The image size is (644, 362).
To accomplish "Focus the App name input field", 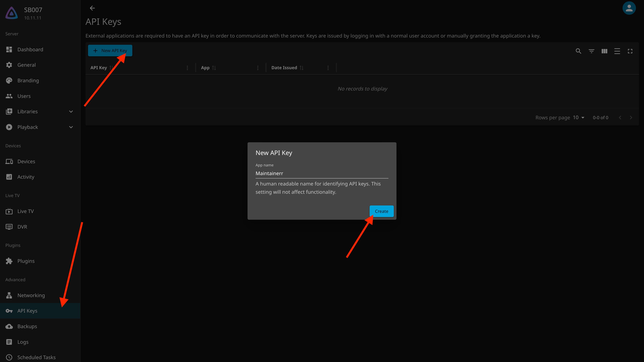I will pyautogui.click(x=322, y=173).
